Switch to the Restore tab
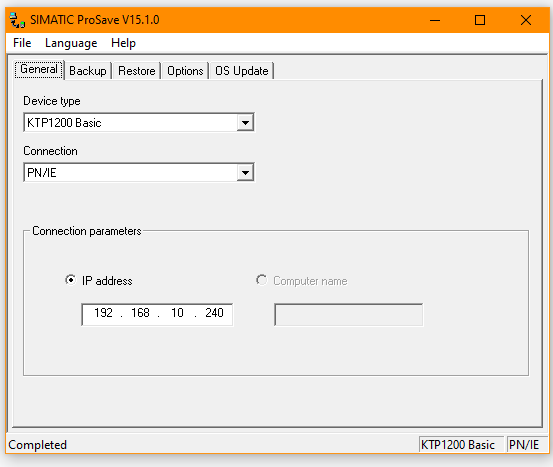The width and height of the screenshot is (553, 467). point(136,71)
